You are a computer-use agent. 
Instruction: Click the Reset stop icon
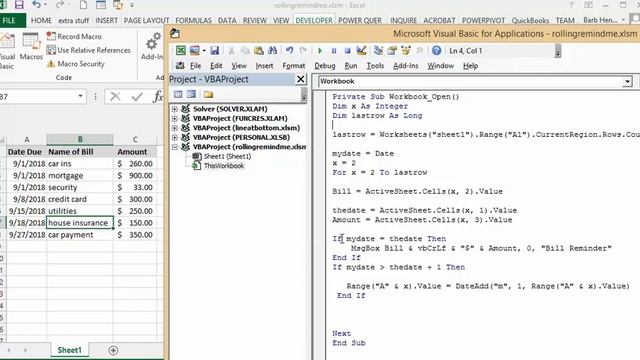(347, 51)
